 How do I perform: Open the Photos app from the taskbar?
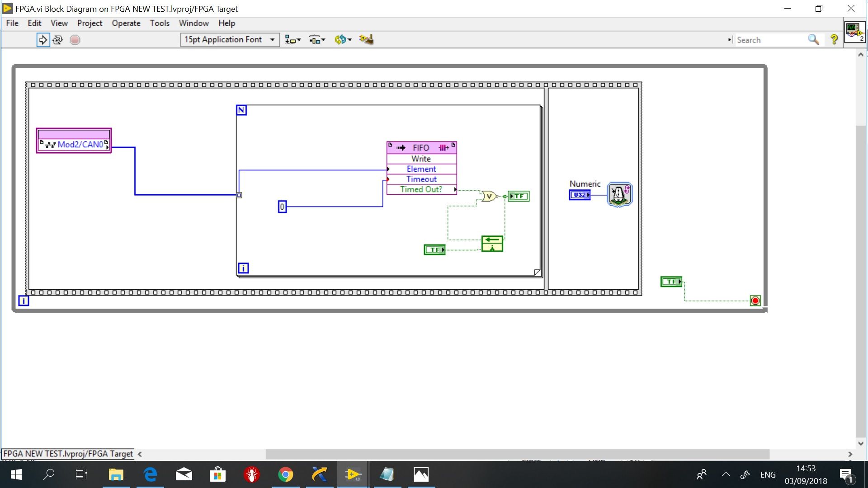421,474
